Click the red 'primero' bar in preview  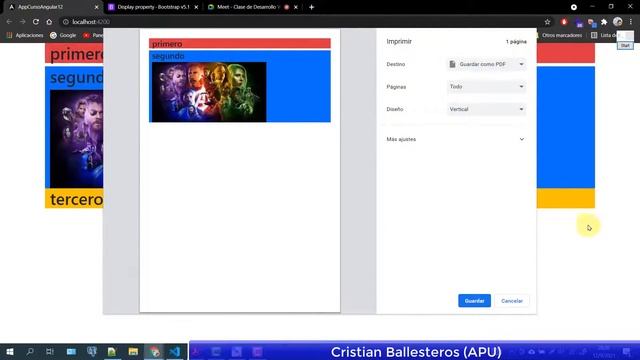tap(240, 43)
